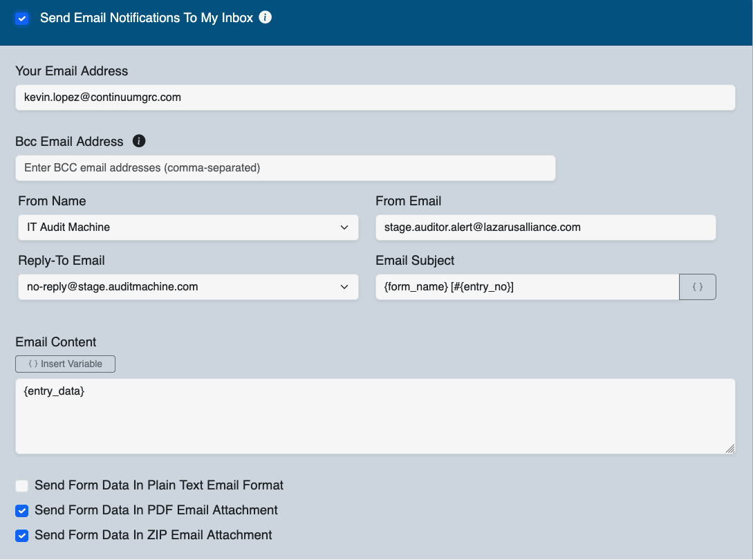Click the "Send Email Notifications To My Inbox" label
The image size is (753, 560).
[147, 18]
